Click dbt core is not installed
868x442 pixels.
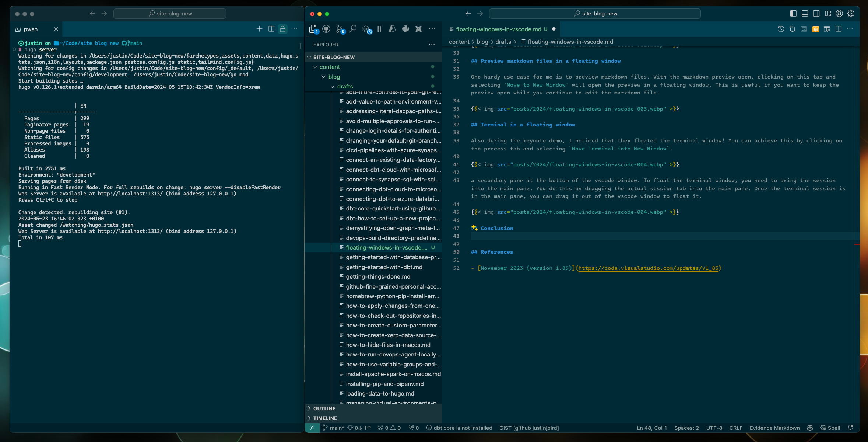(459, 428)
